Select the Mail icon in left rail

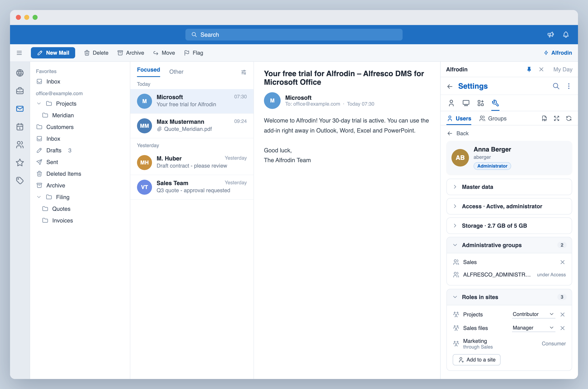[x=20, y=109]
